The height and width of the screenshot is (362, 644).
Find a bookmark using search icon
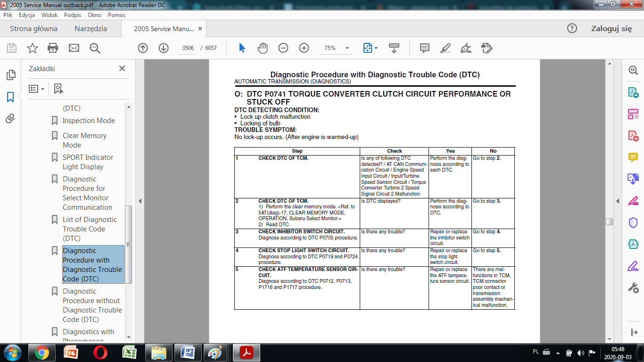point(58,89)
